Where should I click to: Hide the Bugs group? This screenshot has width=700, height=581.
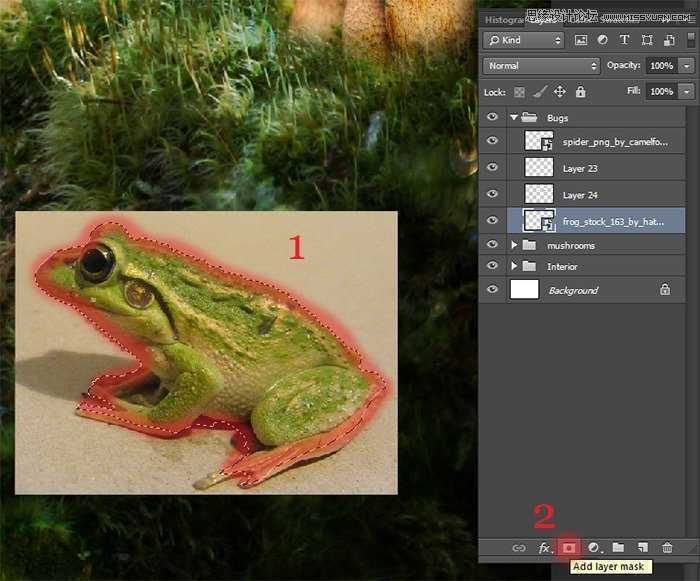pos(492,117)
